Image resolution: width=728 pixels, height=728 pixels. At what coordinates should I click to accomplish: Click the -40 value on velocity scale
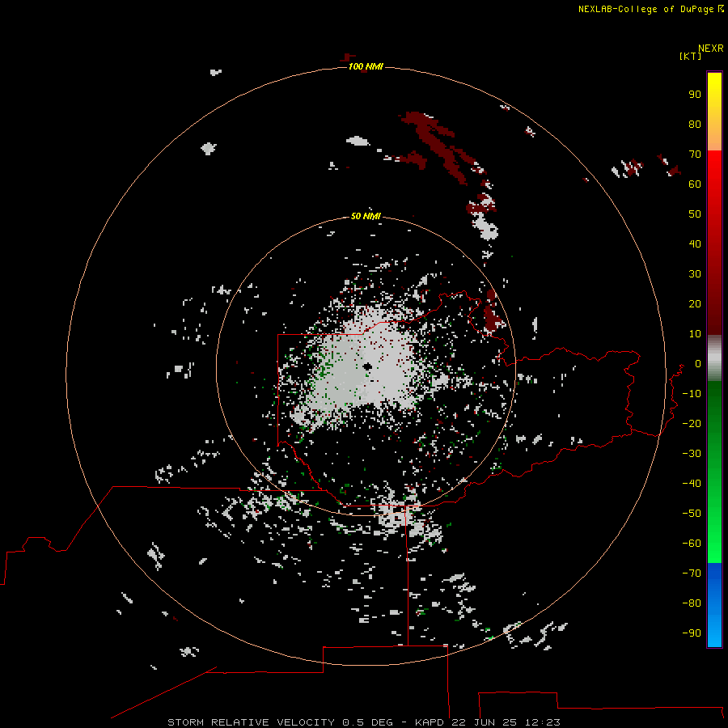pos(692,484)
